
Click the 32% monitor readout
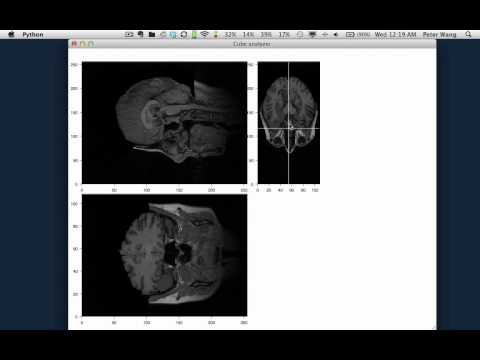(x=230, y=35)
